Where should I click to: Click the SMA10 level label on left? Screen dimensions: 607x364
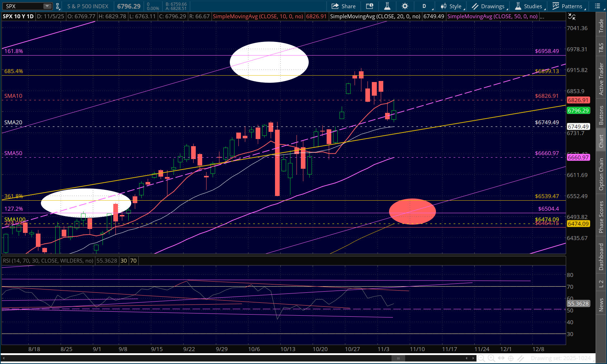coord(13,96)
